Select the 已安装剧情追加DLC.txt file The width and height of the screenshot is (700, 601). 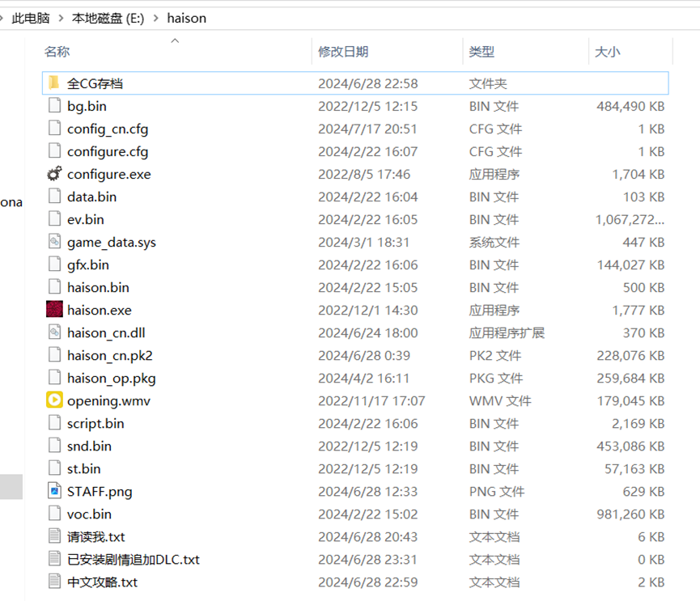coord(133,559)
